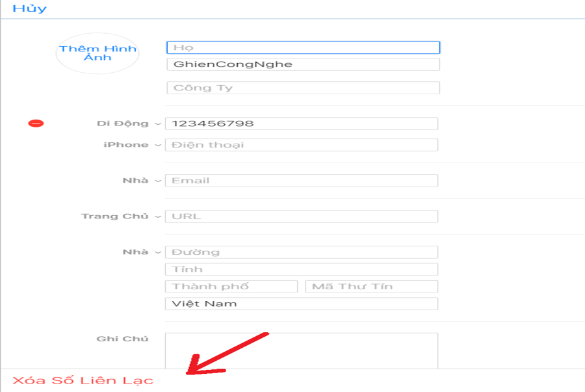
Task: Delete contact via Xóa Số Liên Lạc
Action: (x=83, y=380)
